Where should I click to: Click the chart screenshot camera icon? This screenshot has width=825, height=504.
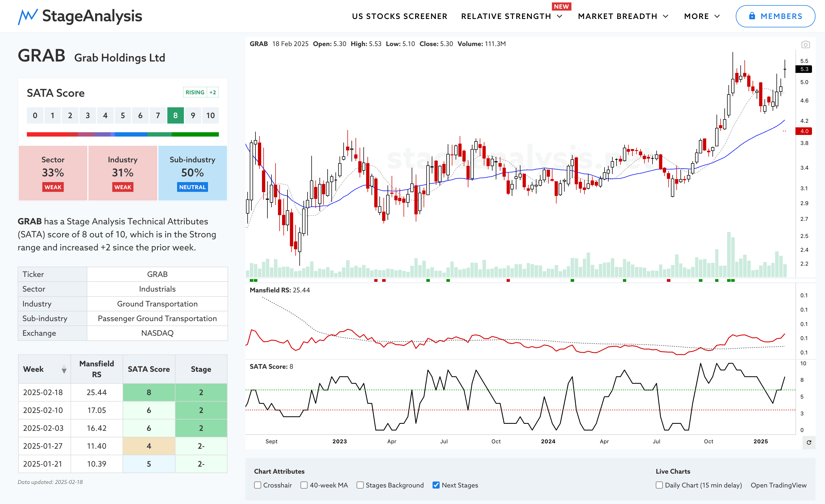(x=805, y=44)
